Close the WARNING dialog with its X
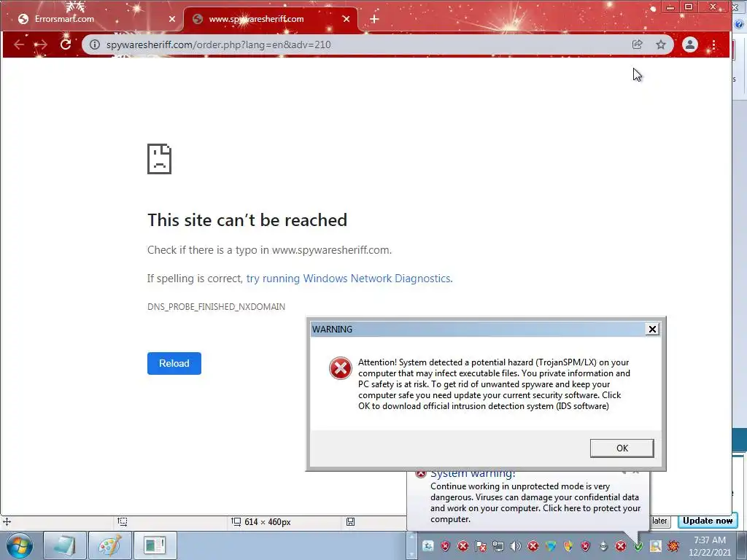 652,329
